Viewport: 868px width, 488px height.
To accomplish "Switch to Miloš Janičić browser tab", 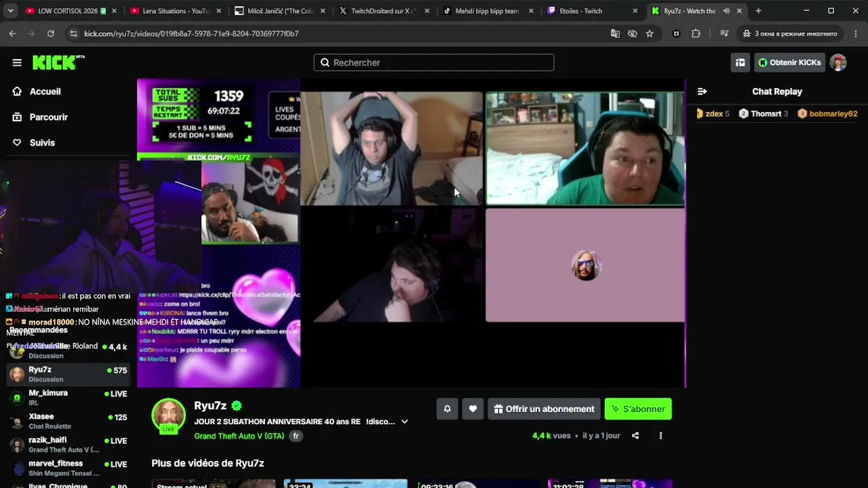I will click(x=279, y=11).
